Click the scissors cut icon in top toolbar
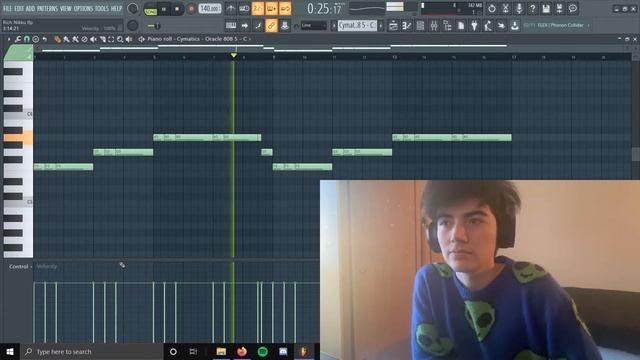Image resolution: width=640 pixels, height=360 pixels. (x=505, y=9)
